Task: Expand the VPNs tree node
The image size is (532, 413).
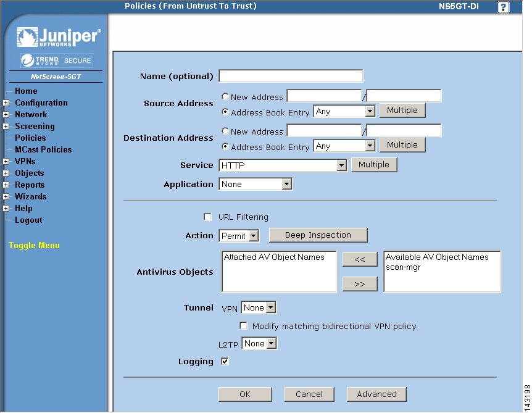Action: pyautogui.click(x=6, y=162)
